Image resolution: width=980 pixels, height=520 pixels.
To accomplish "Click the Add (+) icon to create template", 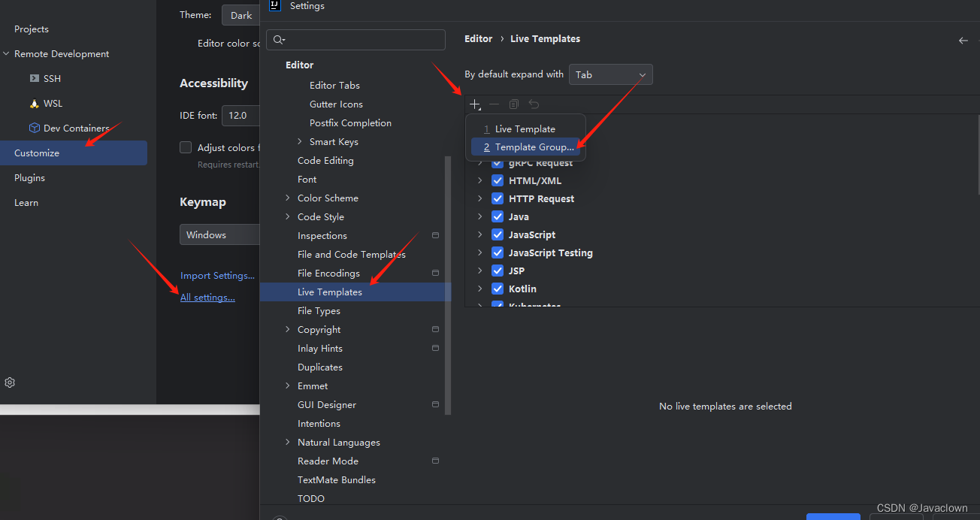I will [475, 104].
